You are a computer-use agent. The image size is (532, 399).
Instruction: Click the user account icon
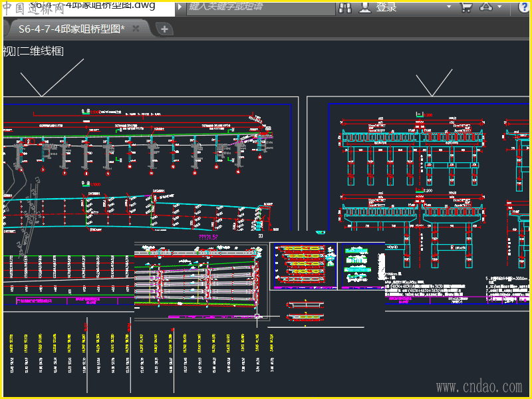365,7
